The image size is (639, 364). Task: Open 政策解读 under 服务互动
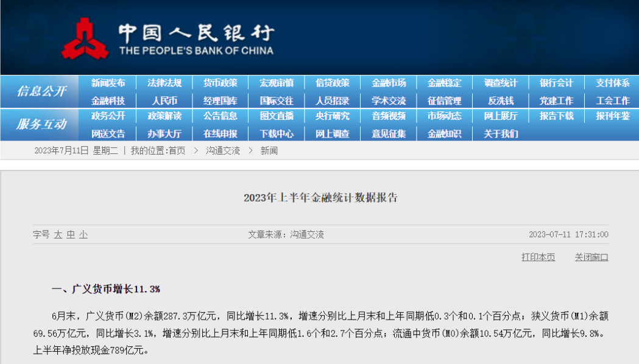[x=164, y=116]
